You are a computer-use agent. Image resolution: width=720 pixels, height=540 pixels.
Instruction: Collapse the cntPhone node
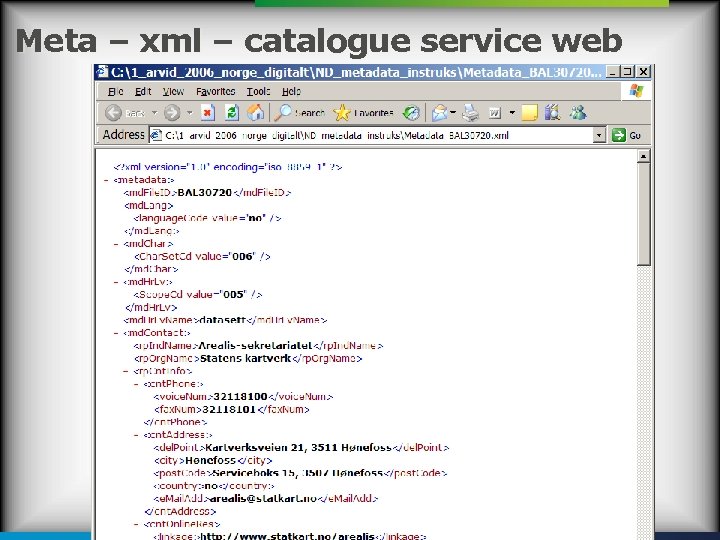[136, 384]
